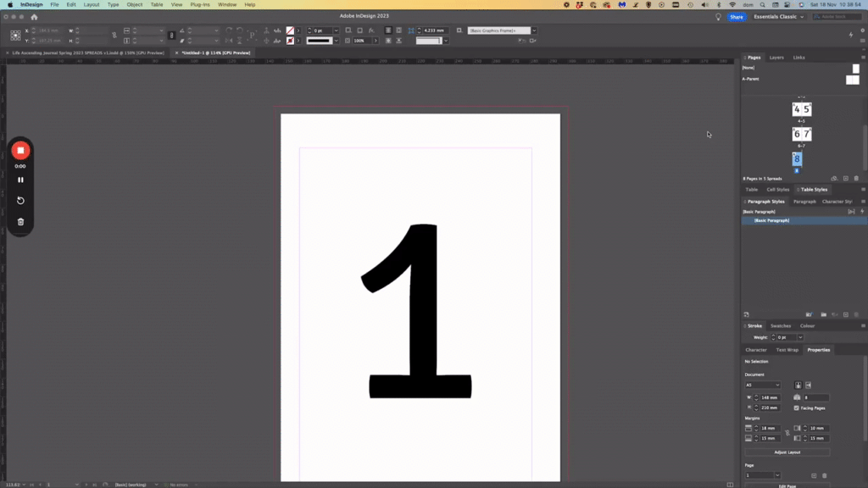Click create new style group folder icon

click(x=824, y=315)
